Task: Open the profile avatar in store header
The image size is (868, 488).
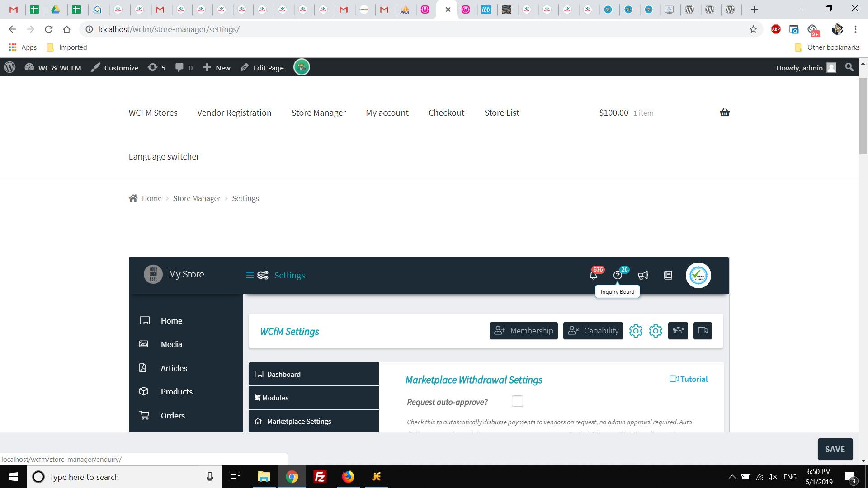Action: click(x=698, y=275)
